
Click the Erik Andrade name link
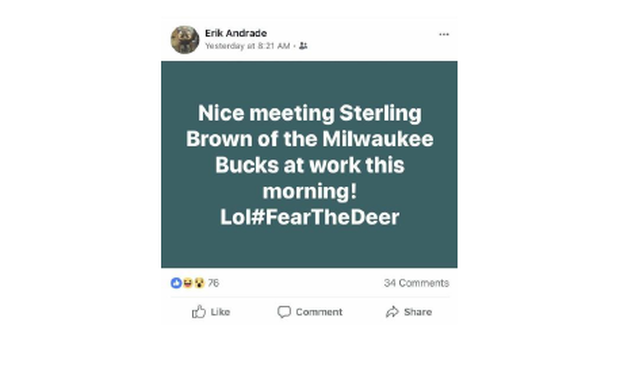click(236, 33)
